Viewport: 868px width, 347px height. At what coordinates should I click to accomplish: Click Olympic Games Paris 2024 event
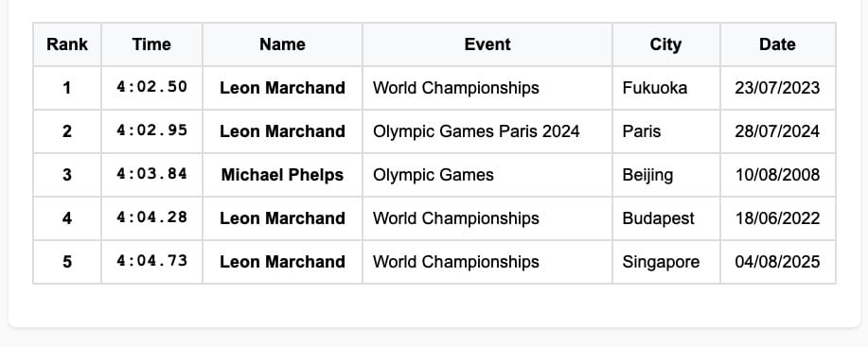(476, 131)
